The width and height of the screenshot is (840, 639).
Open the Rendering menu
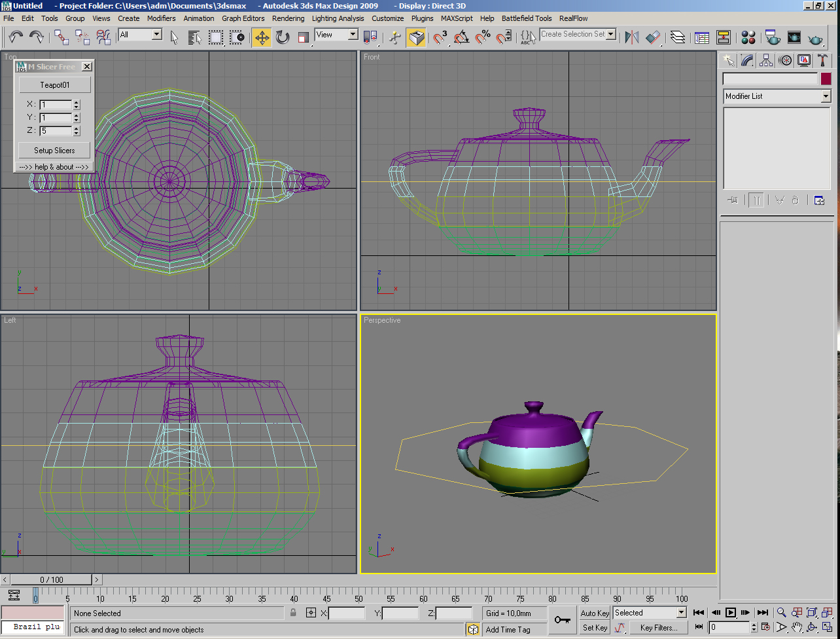tap(288, 18)
